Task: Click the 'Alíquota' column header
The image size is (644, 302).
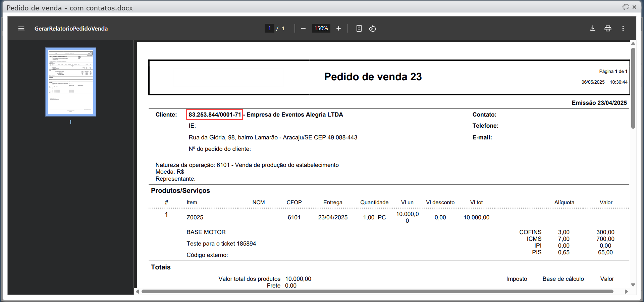Action: (x=564, y=202)
